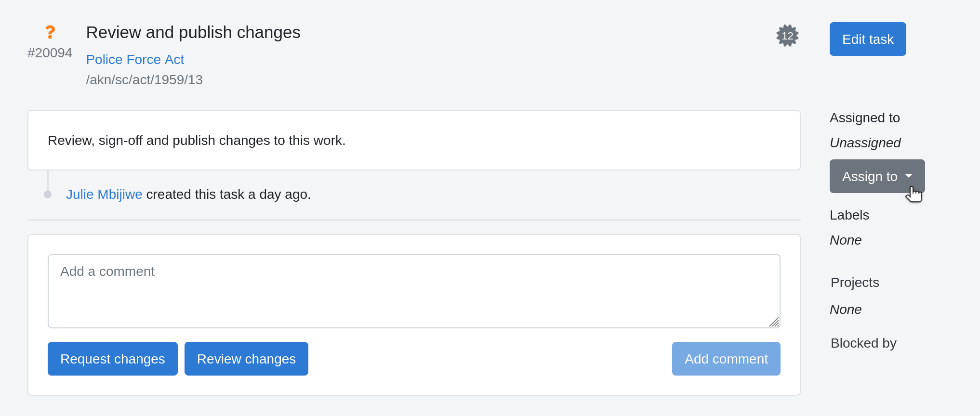Click the /akn/sc/act/1959/13 path text
Screen dimensions: 980x416
point(144,79)
